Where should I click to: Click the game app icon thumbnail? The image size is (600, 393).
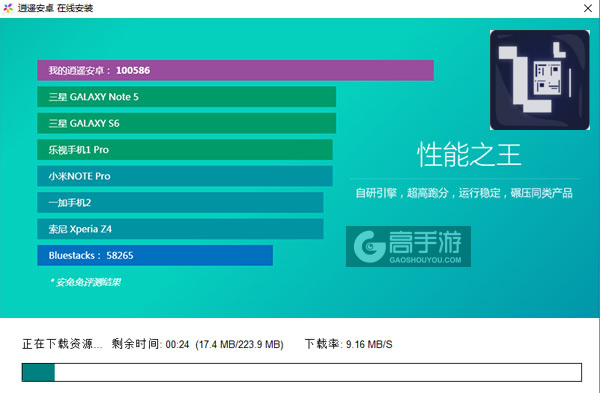(540, 80)
